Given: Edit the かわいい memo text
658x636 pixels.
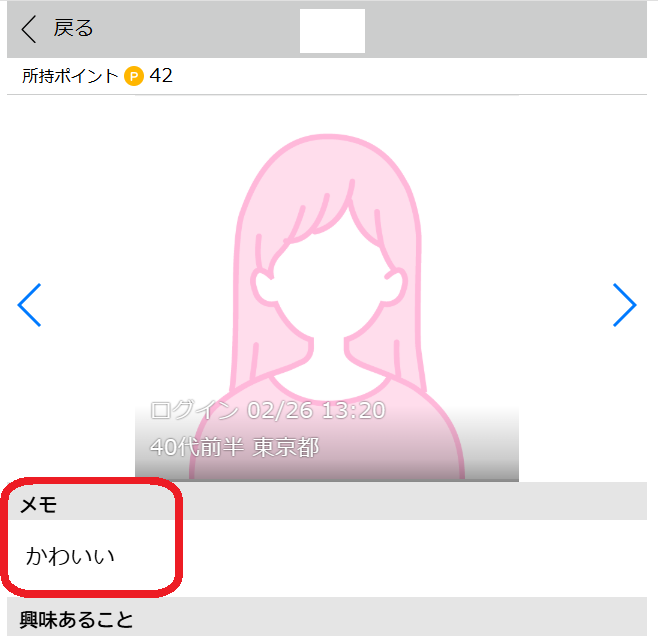Looking at the screenshot, I should (x=70, y=556).
